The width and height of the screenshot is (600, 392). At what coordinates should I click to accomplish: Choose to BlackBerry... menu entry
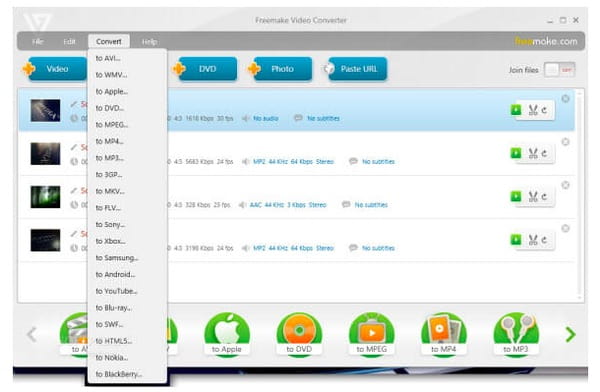coord(127,374)
